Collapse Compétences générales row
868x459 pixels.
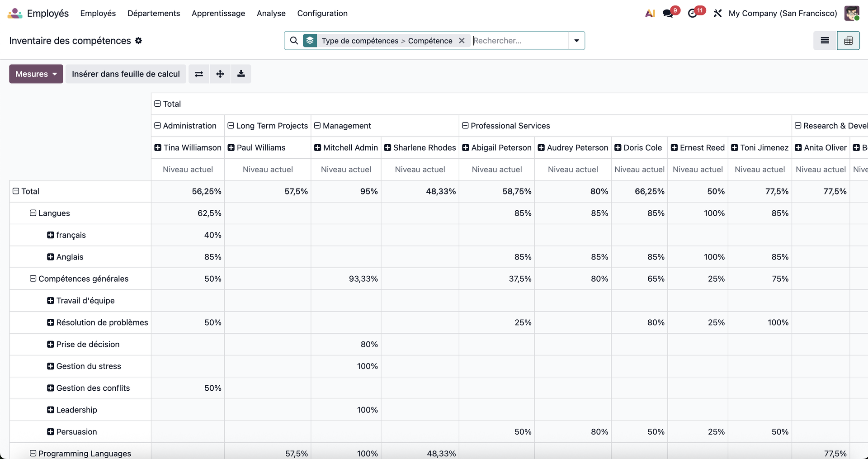pyautogui.click(x=33, y=279)
